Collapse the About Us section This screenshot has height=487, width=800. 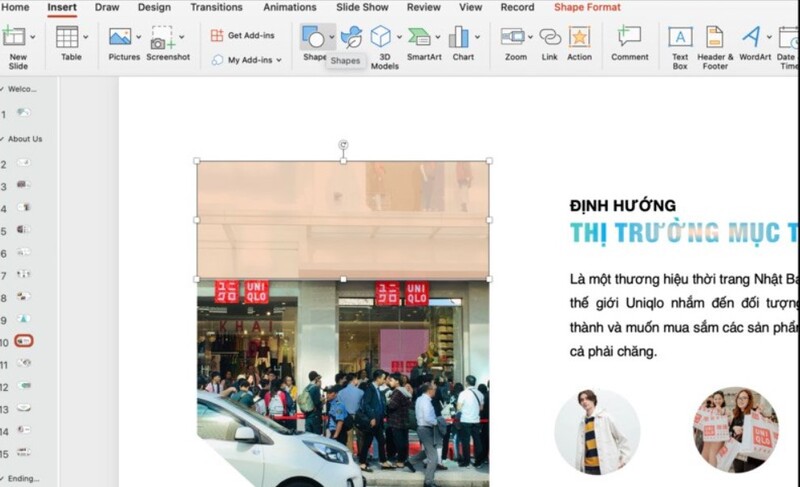click(x=2, y=139)
